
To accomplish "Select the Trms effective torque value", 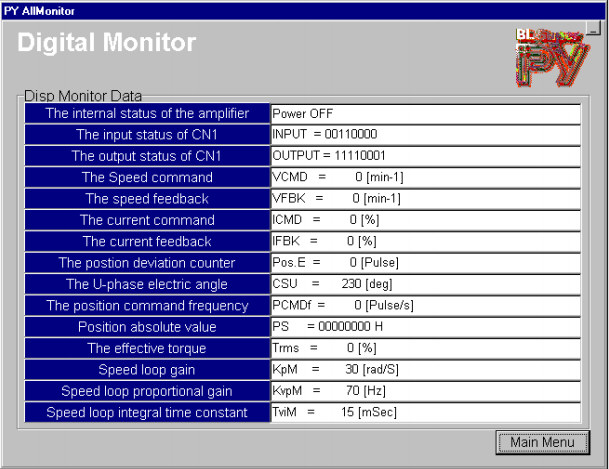I will tap(425, 348).
